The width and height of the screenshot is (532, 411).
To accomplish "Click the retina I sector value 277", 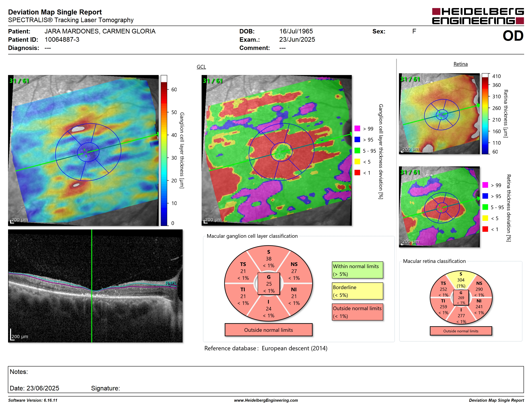I will tap(461, 316).
